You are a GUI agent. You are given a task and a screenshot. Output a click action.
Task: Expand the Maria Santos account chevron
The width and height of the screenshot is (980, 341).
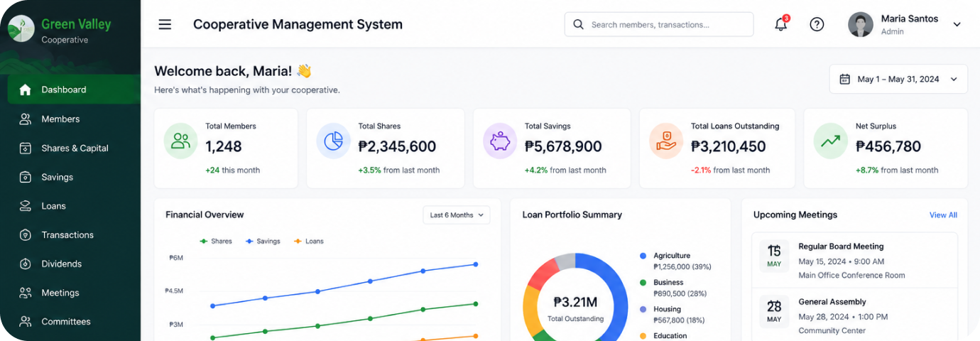coord(957,24)
